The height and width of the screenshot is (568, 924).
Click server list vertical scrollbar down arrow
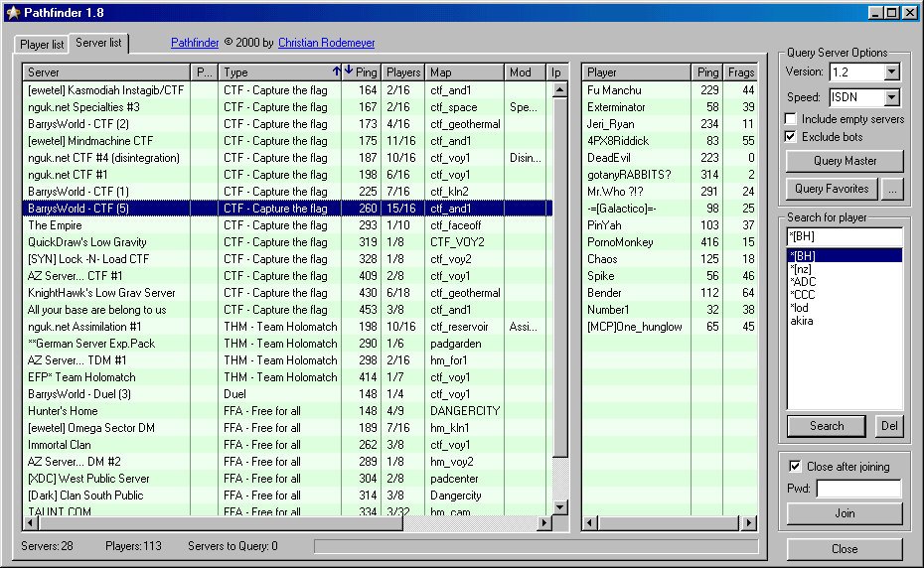point(560,506)
